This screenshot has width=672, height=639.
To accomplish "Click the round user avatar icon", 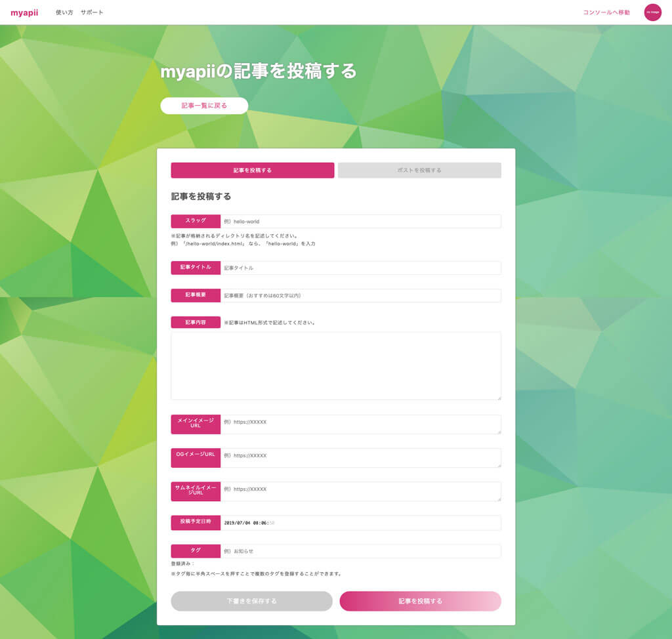I will pos(652,12).
